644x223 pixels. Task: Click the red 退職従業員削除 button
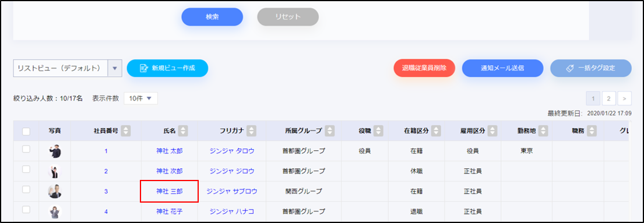pos(424,68)
